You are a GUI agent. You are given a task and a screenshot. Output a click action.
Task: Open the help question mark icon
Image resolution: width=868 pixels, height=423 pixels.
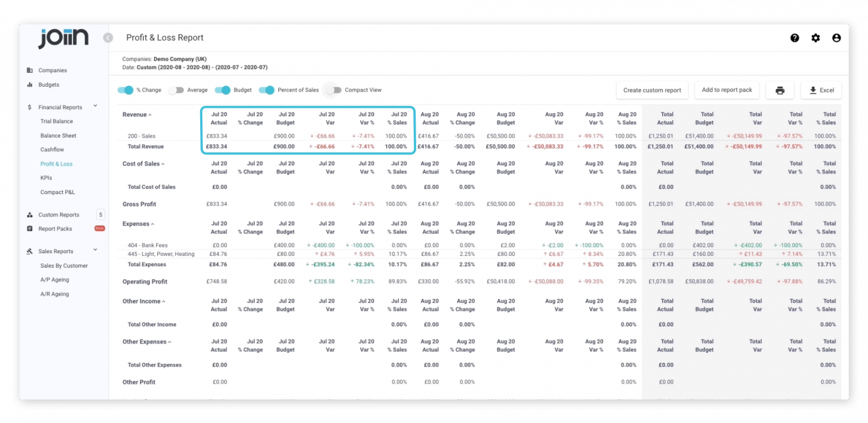coord(794,38)
